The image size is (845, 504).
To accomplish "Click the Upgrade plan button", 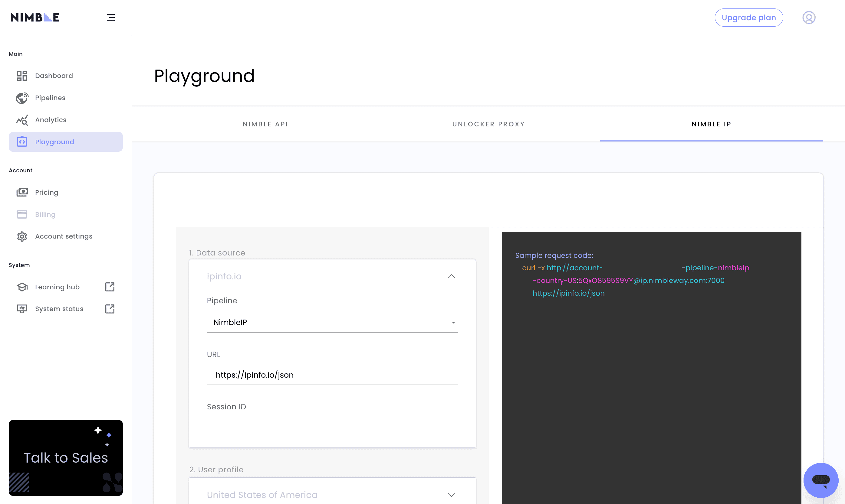I will coord(748,18).
